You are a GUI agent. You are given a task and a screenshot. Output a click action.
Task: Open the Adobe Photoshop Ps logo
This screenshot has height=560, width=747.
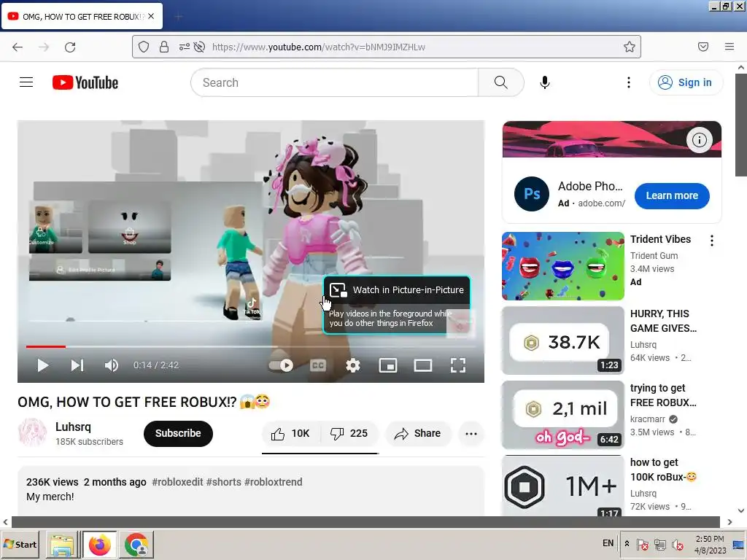pos(531,194)
